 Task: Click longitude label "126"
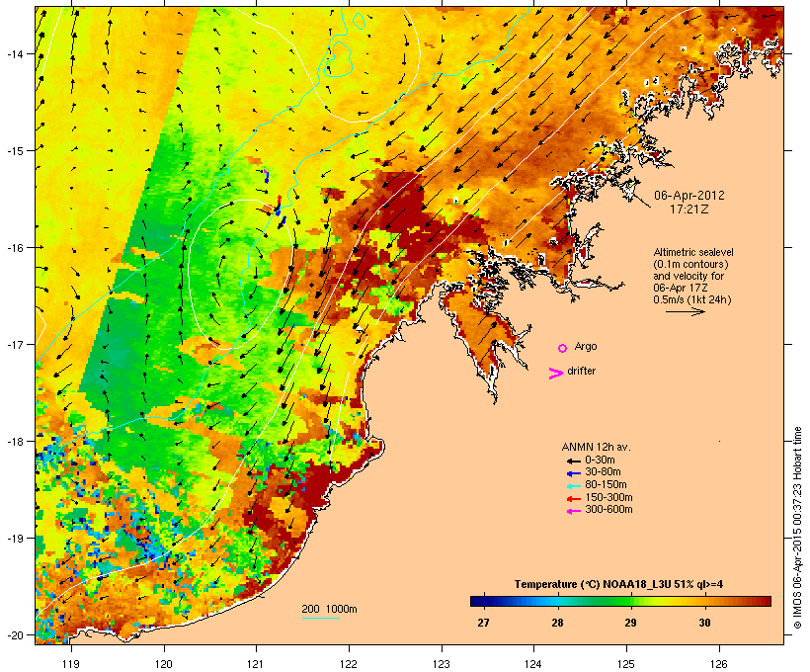719,664
